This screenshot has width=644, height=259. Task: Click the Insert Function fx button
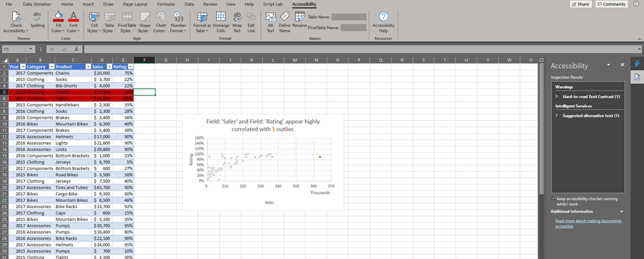76,49
